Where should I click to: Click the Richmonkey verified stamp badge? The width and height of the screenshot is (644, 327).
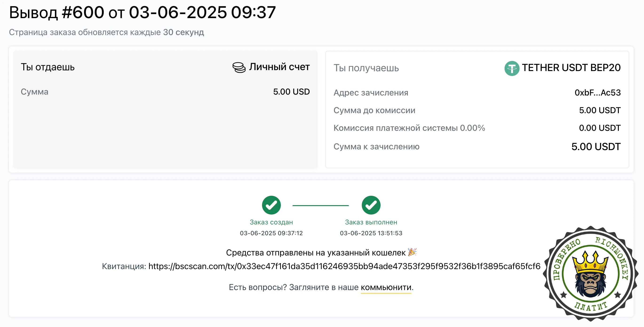[591, 274]
